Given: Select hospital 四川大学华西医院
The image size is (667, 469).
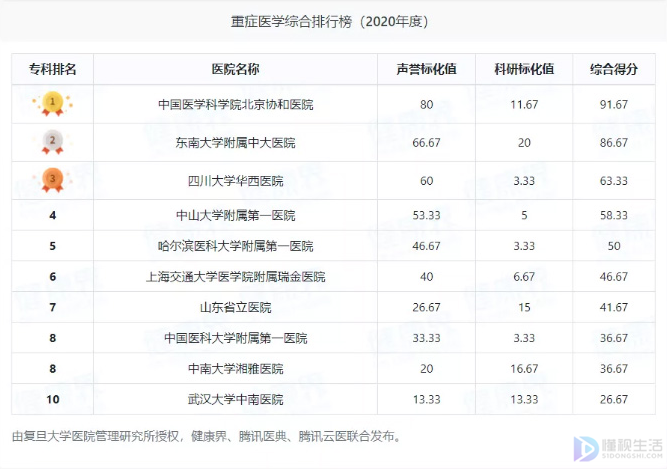Looking at the screenshot, I should pyautogui.click(x=236, y=181).
